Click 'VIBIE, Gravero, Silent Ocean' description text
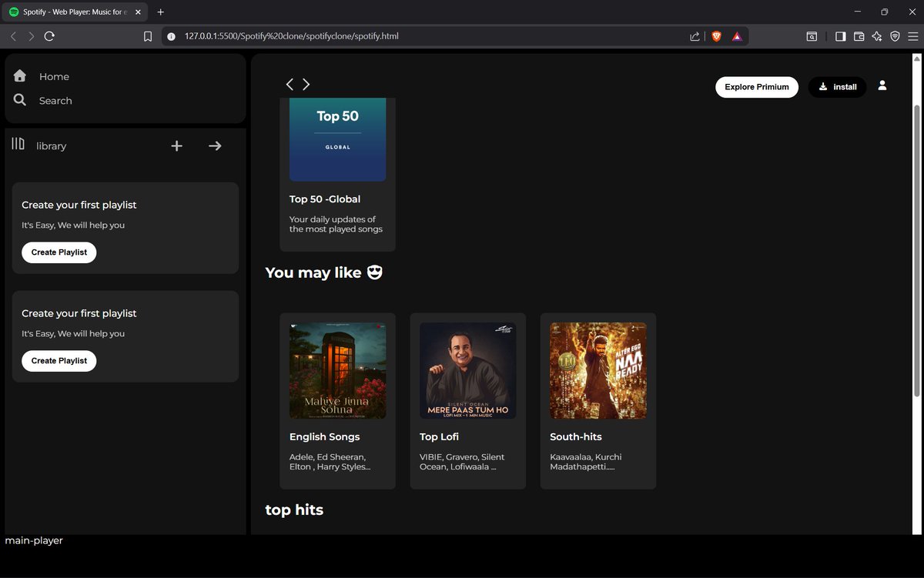 pos(462,462)
